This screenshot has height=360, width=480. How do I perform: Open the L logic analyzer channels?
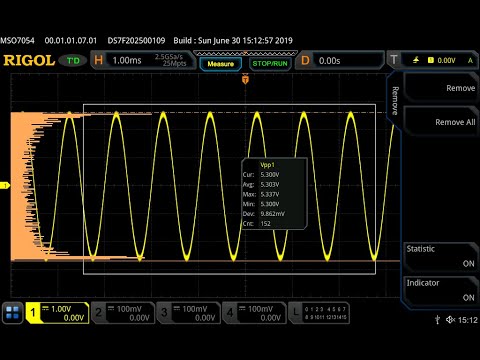[x=319, y=313]
